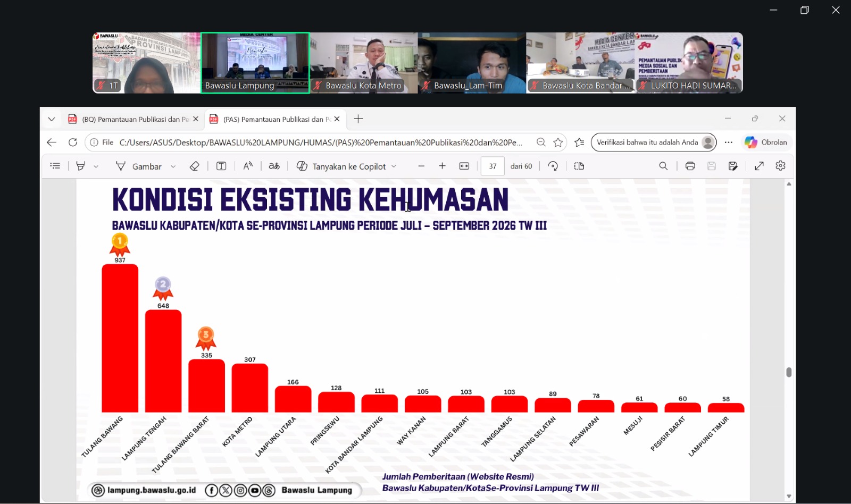The width and height of the screenshot is (851, 504).
Task: Toggle the page view layout icon
Action: (x=579, y=166)
